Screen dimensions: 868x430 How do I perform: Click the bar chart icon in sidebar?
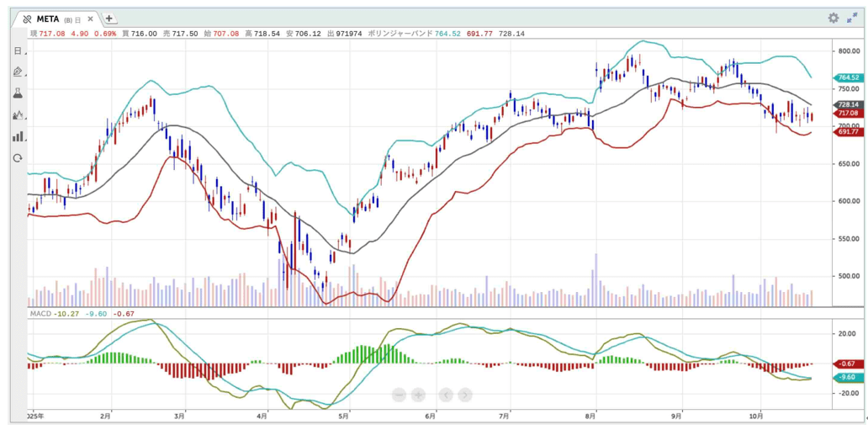tap(18, 136)
